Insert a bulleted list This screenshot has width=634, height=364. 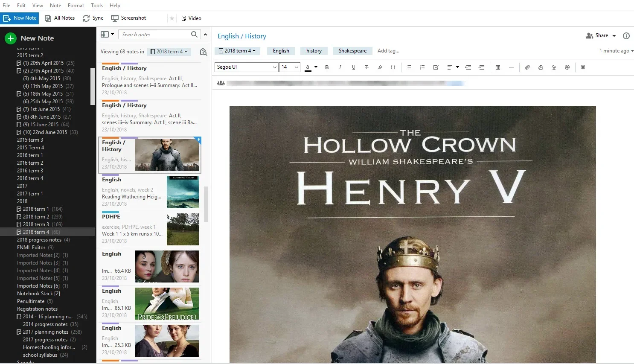tap(409, 67)
